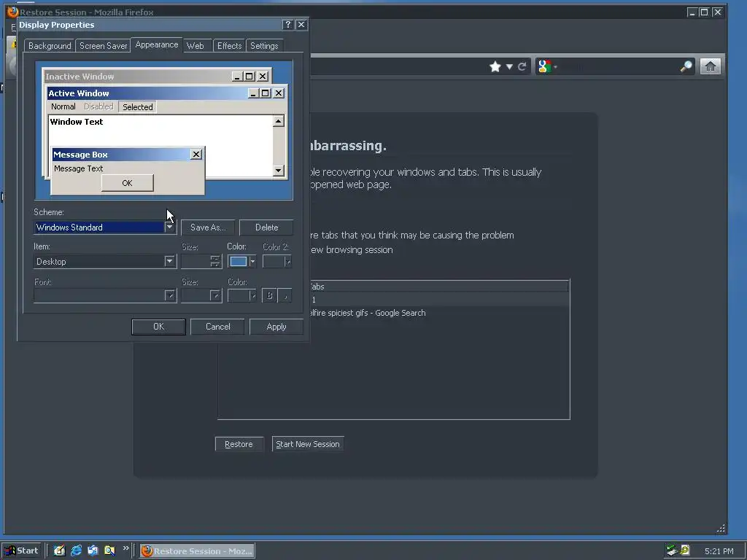Image resolution: width=747 pixels, height=560 pixels.
Task: Select Restore Session Firefox taskbar button
Action: click(197, 551)
